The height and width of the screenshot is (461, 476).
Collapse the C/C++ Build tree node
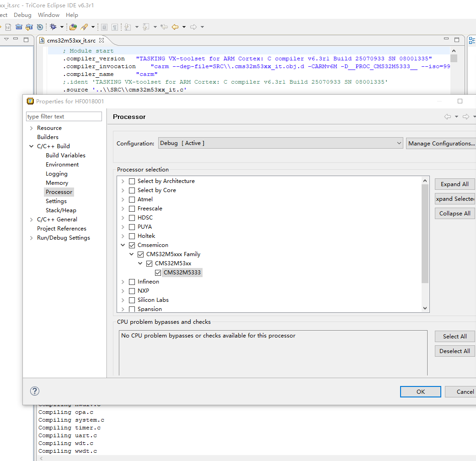click(x=31, y=146)
